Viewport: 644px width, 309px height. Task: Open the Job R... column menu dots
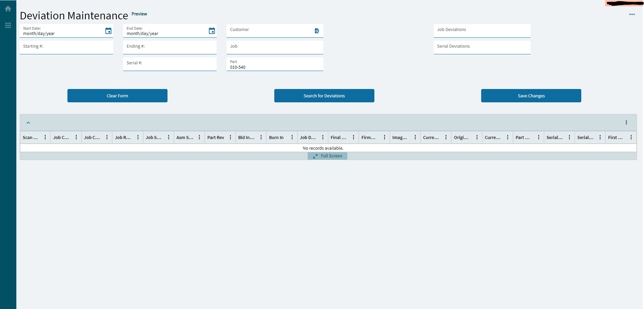tap(138, 137)
